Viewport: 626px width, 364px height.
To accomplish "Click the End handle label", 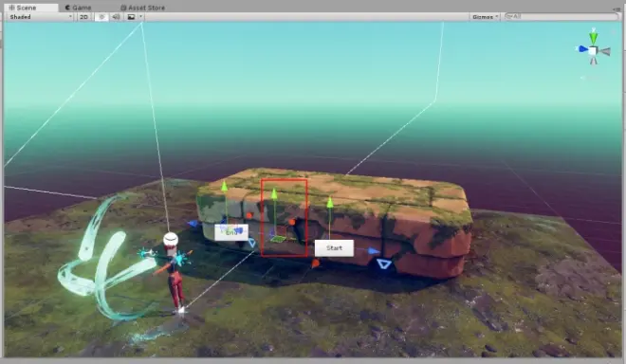I will [x=231, y=232].
